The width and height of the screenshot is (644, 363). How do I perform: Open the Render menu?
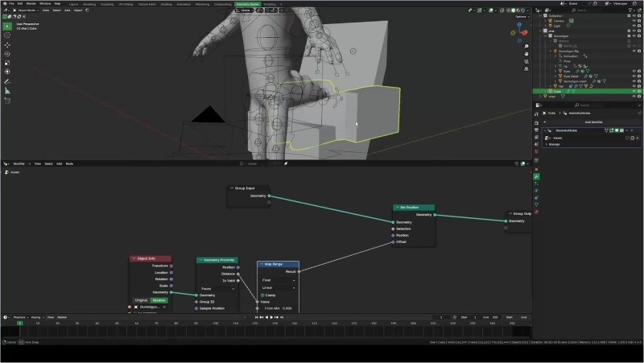click(31, 3)
